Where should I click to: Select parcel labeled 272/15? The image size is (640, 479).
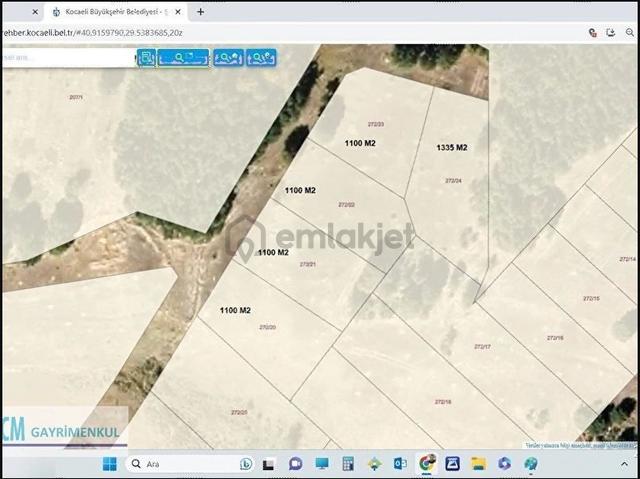click(x=591, y=299)
